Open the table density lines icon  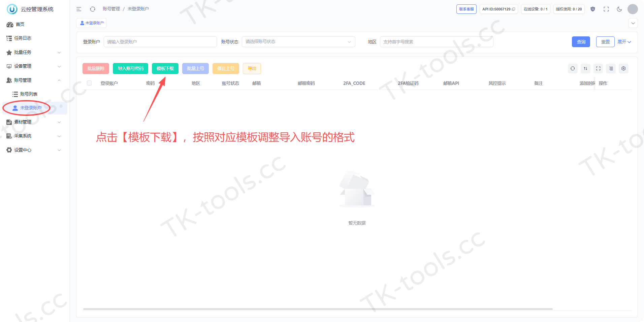point(611,68)
